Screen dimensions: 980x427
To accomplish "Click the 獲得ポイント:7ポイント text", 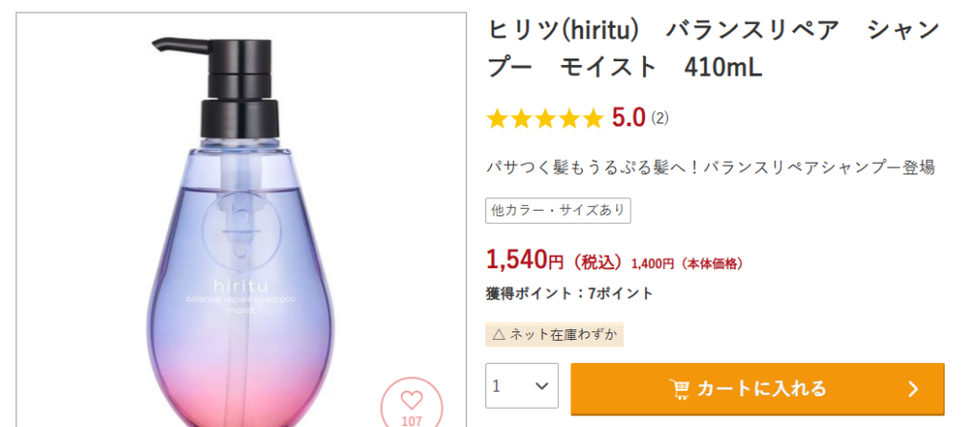I will point(569,293).
